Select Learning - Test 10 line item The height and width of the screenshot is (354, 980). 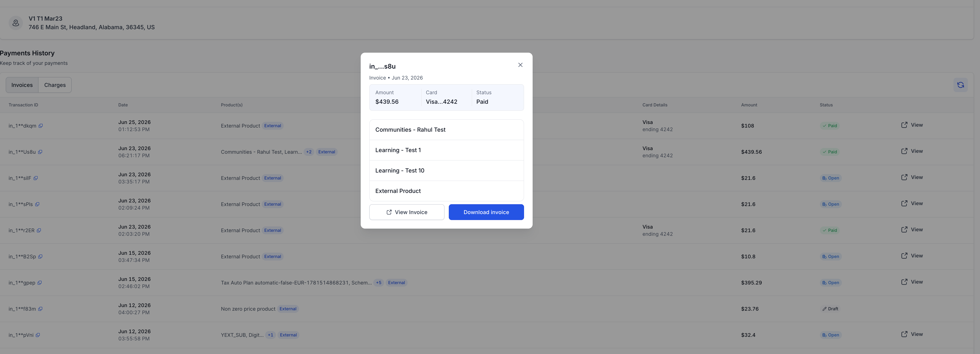(446, 171)
